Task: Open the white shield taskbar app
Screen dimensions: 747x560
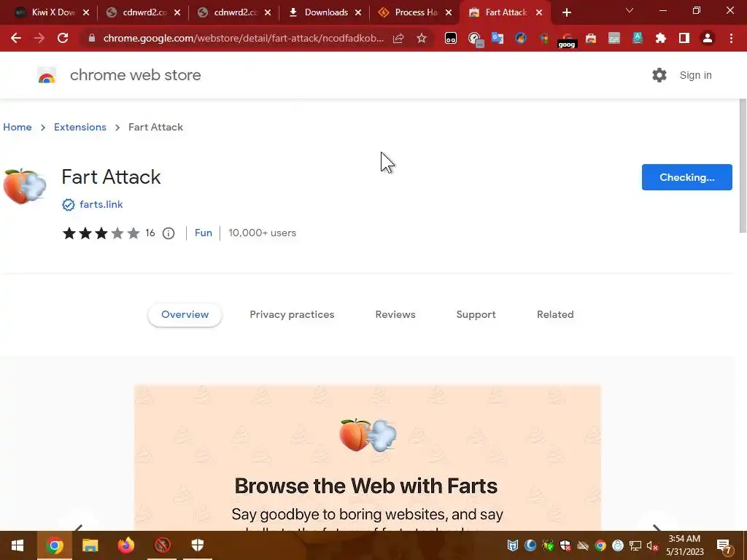Action: click(x=198, y=545)
